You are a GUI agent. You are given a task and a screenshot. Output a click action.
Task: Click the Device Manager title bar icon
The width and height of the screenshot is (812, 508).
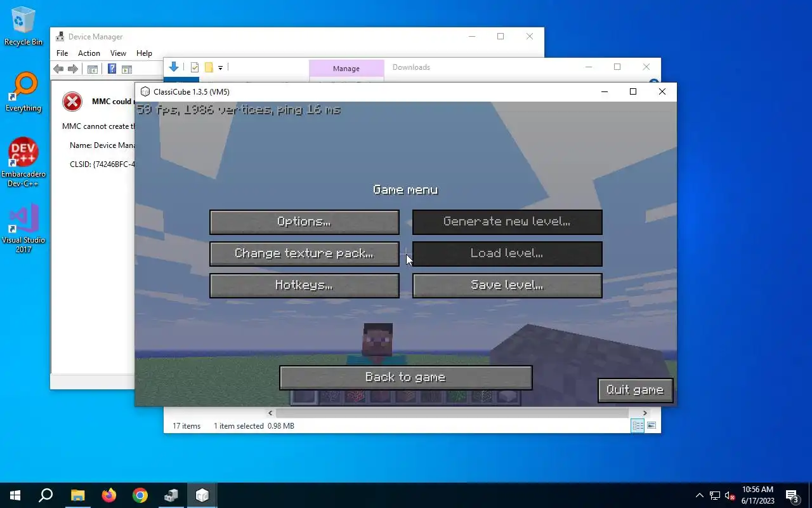point(60,36)
